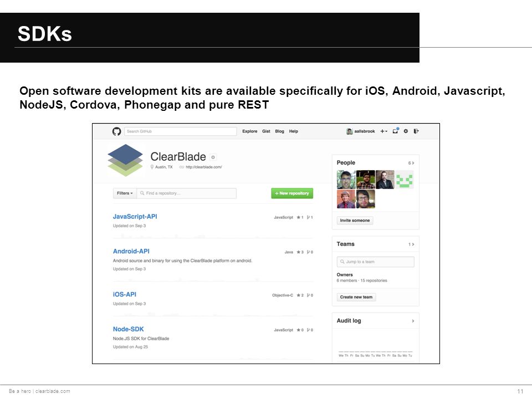
Task: Click aallsbrook's avatar in the header
Action: [350, 131]
